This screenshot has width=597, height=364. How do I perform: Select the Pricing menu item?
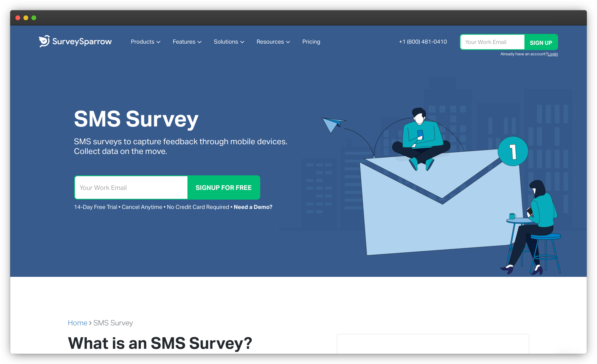coord(311,41)
